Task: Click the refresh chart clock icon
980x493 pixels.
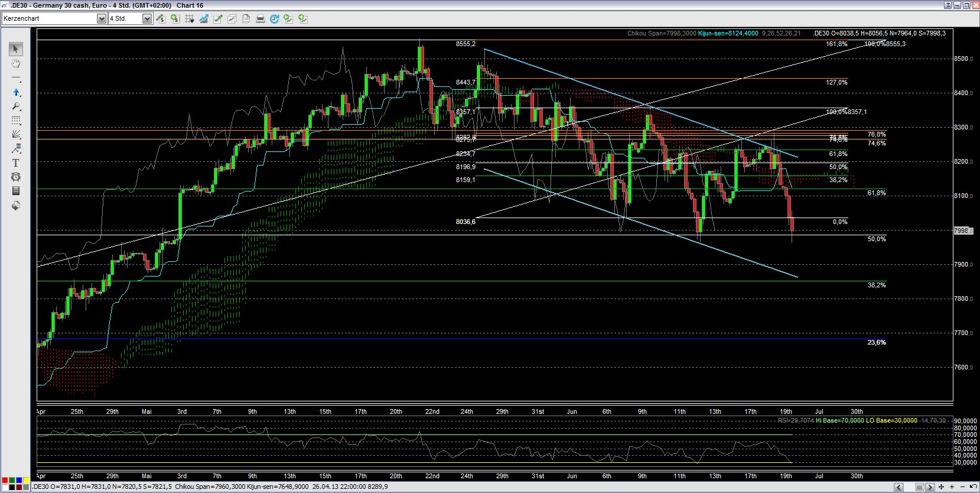Action: tap(274, 19)
